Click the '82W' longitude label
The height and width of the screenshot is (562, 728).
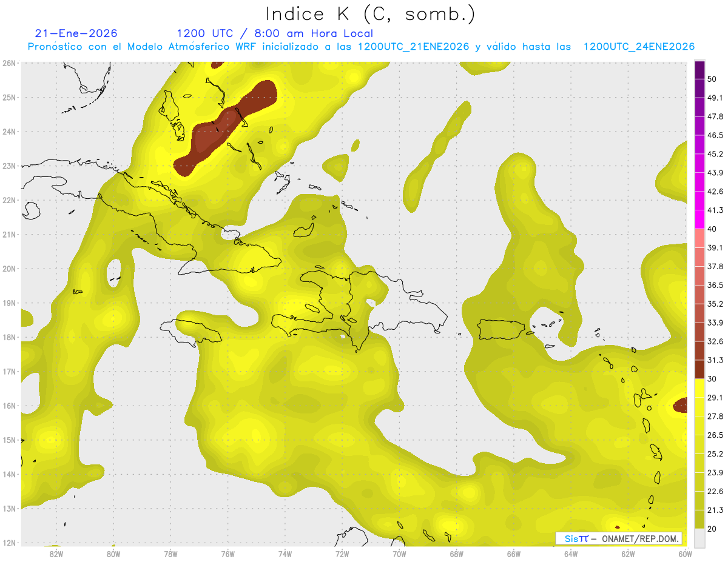coord(56,554)
